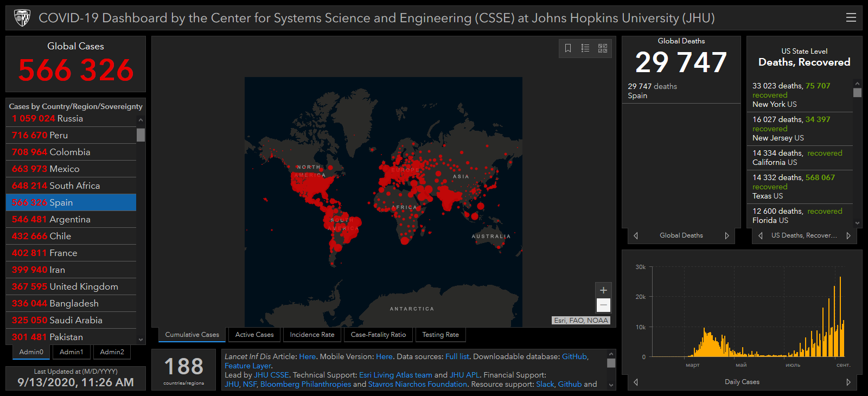Open the hamburger menu in the header

[851, 17]
